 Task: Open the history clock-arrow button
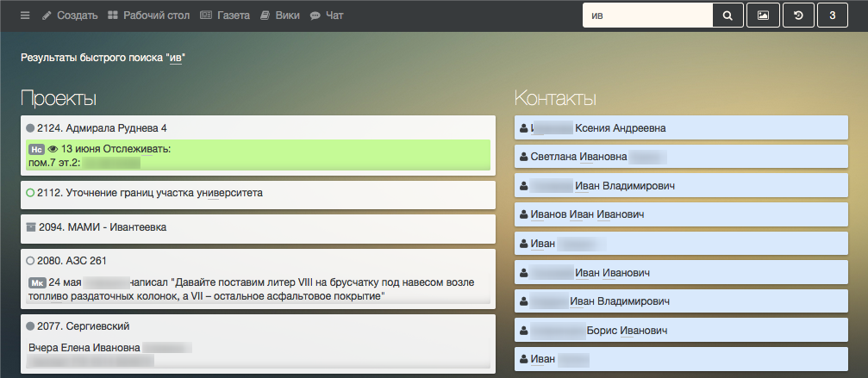click(x=798, y=15)
